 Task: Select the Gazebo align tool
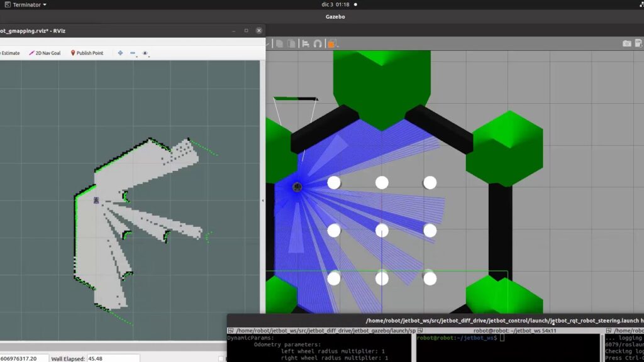305,43
